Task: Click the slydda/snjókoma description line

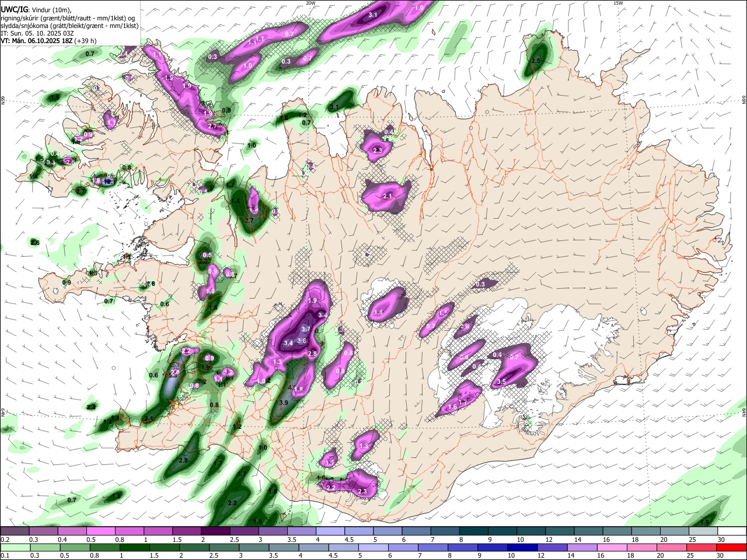Action: [x=70, y=26]
